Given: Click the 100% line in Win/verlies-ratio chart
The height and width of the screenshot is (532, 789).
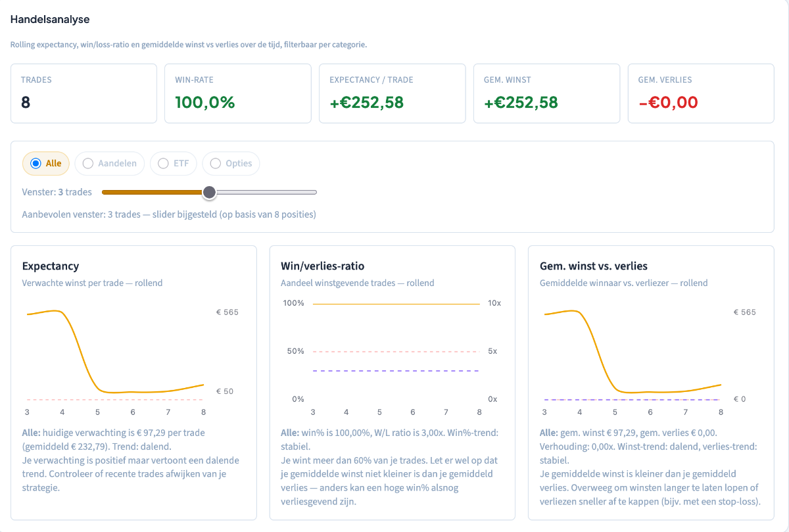Looking at the screenshot, I should (396, 304).
